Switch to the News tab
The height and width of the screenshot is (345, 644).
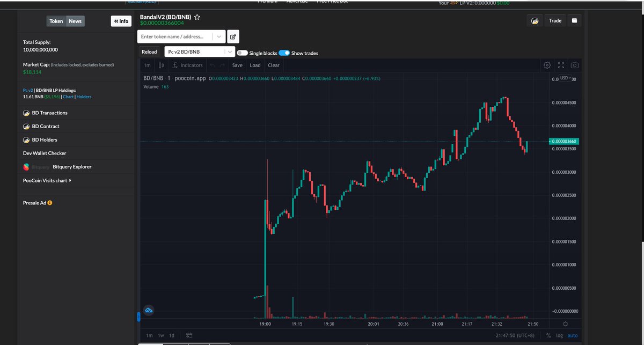point(75,21)
